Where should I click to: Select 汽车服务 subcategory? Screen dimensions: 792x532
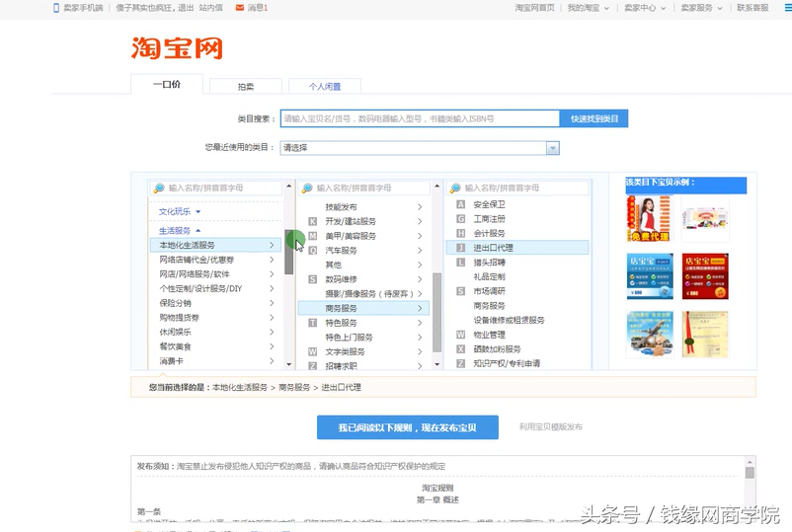pos(363,251)
